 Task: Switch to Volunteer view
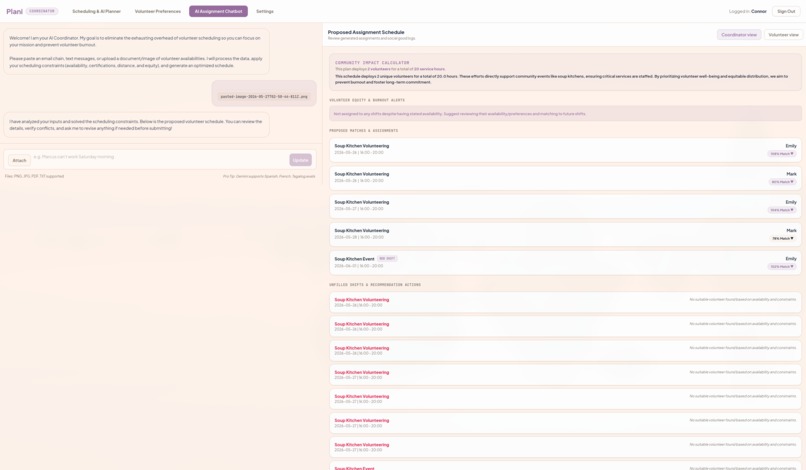point(783,34)
